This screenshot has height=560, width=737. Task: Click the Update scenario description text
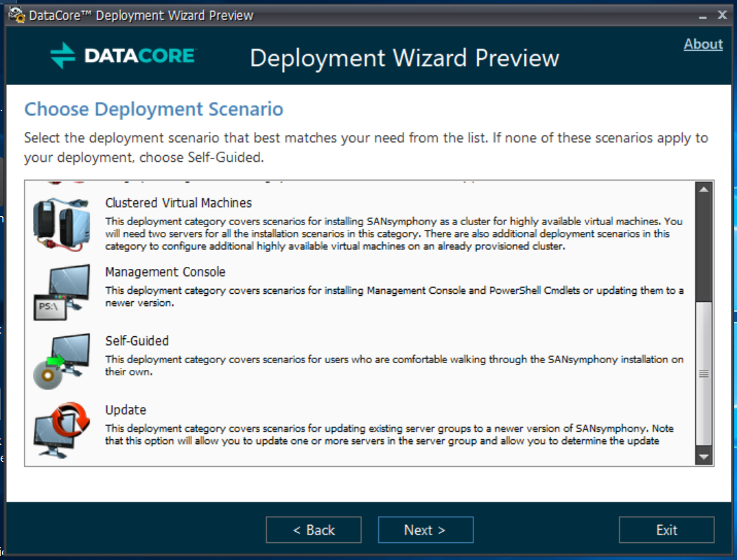coord(389,434)
